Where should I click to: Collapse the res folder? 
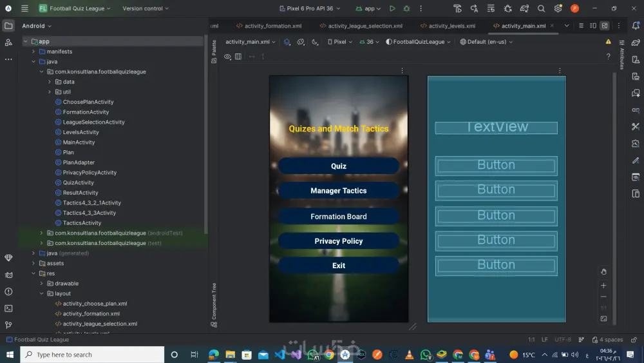[x=33, y=273]
